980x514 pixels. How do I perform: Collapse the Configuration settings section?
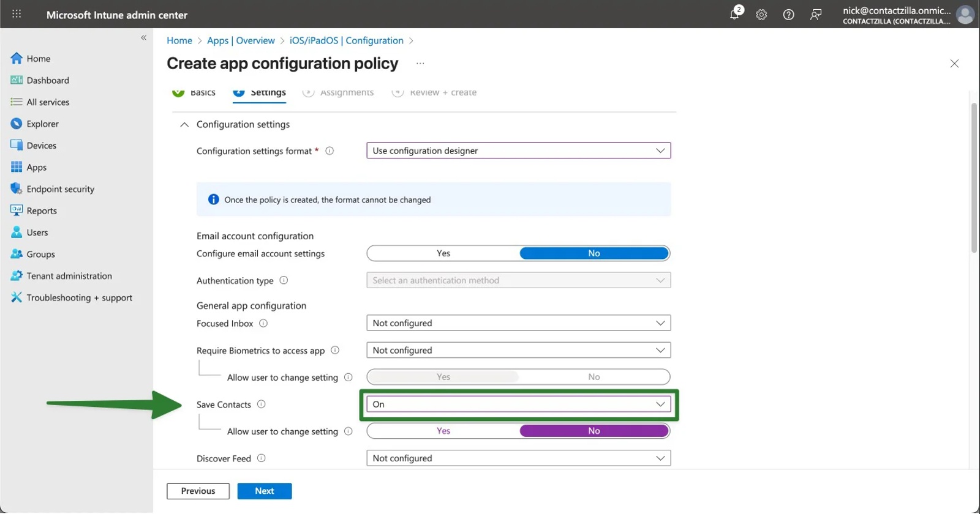tap(184, 124)
